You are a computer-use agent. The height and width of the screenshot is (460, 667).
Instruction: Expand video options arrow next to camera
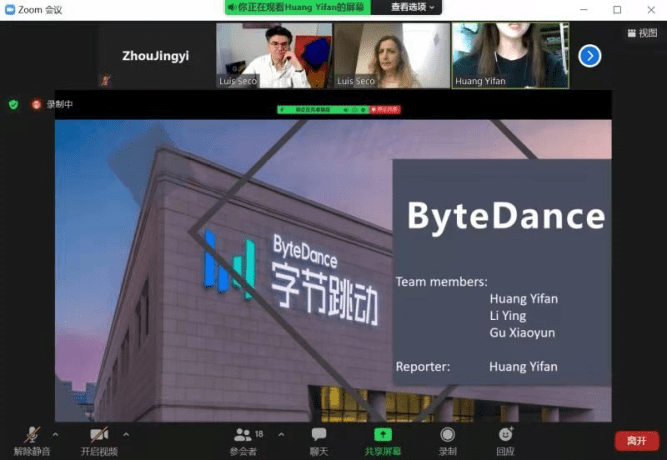point(126,435)
